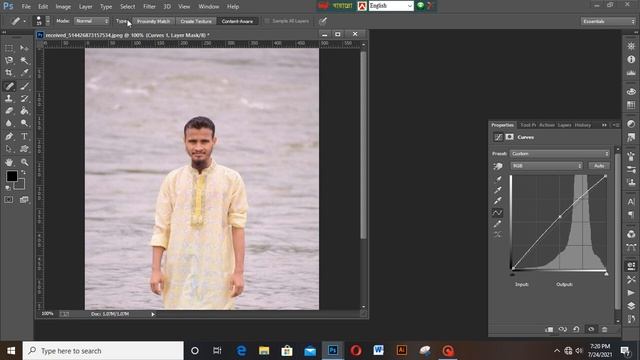Select the on-image curve adjustment tool
The height and width of the screenshot is (360, 640).
pos(498,166)
